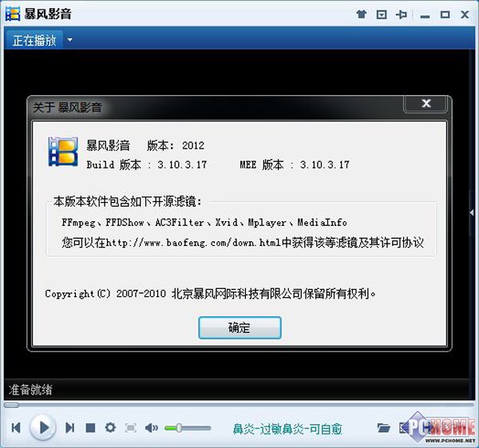Open the 鼻炎-过敏鼻炎-可自愈 ad link

287,429
